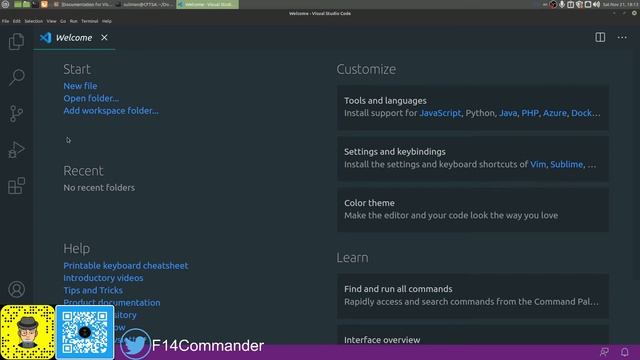
Task: Open the Run menu
Action: pyautogui.click(x=73, y=21)
